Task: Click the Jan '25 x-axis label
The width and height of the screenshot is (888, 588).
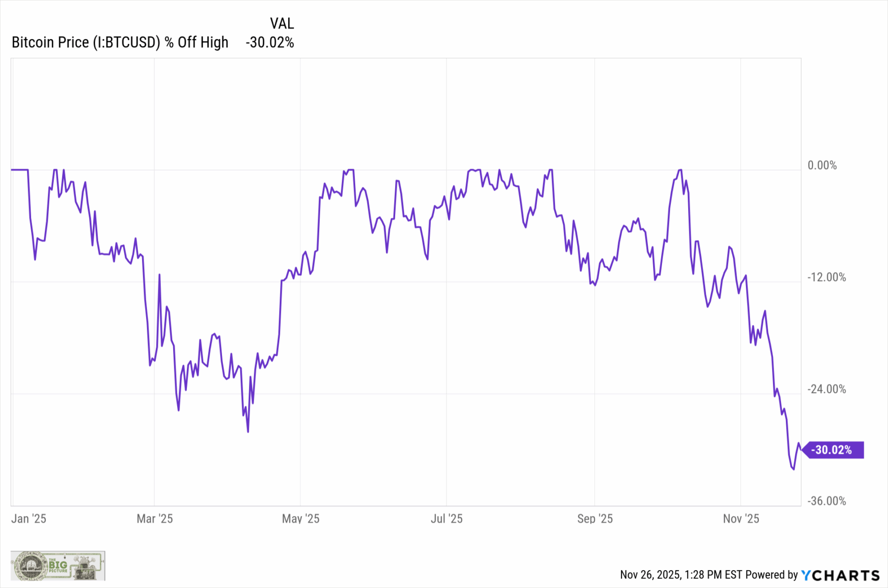Action: click(29, 518)
